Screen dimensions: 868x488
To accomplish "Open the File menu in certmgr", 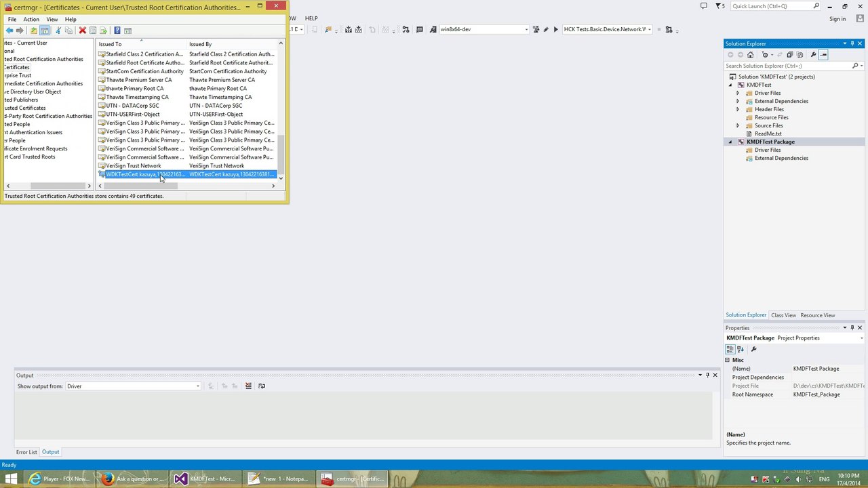I will pos(12,19).
